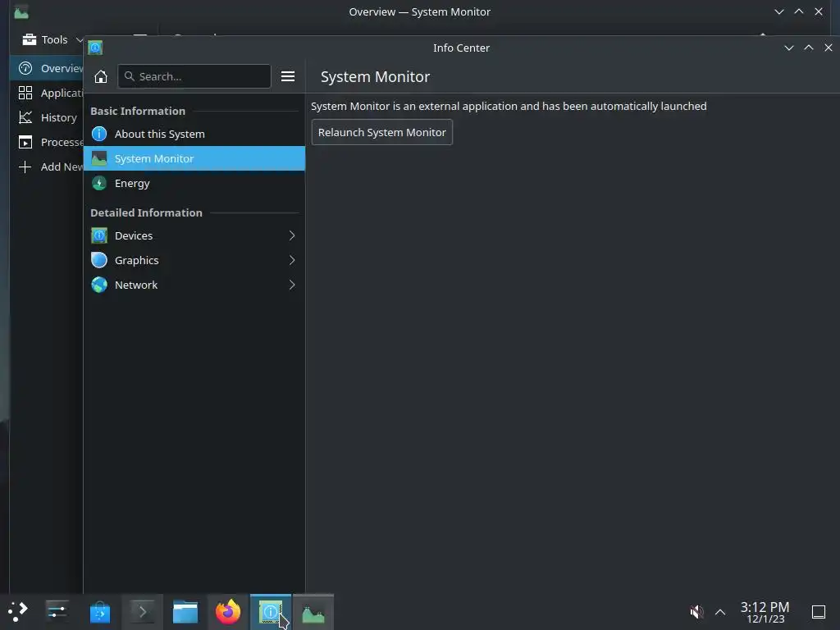Screen dimensions: 840x630
Task: Open the Konsole terminal from taskbar
Action: pos(143,612)
